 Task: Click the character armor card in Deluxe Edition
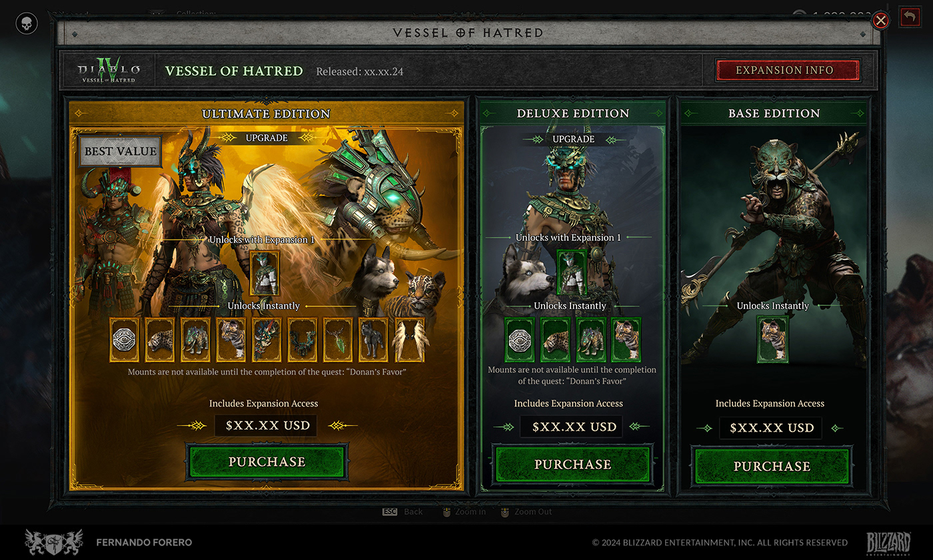point(571,272)
